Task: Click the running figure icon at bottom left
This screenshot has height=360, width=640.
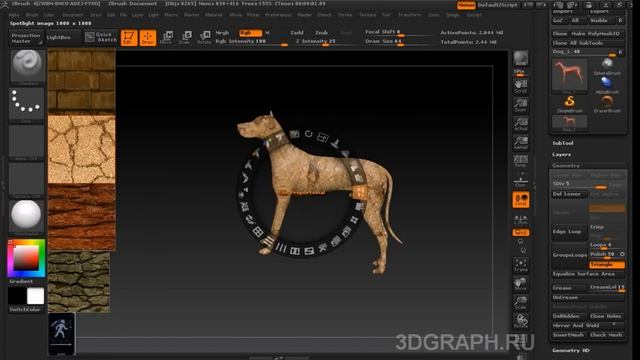Action: (x=61, y=334)
